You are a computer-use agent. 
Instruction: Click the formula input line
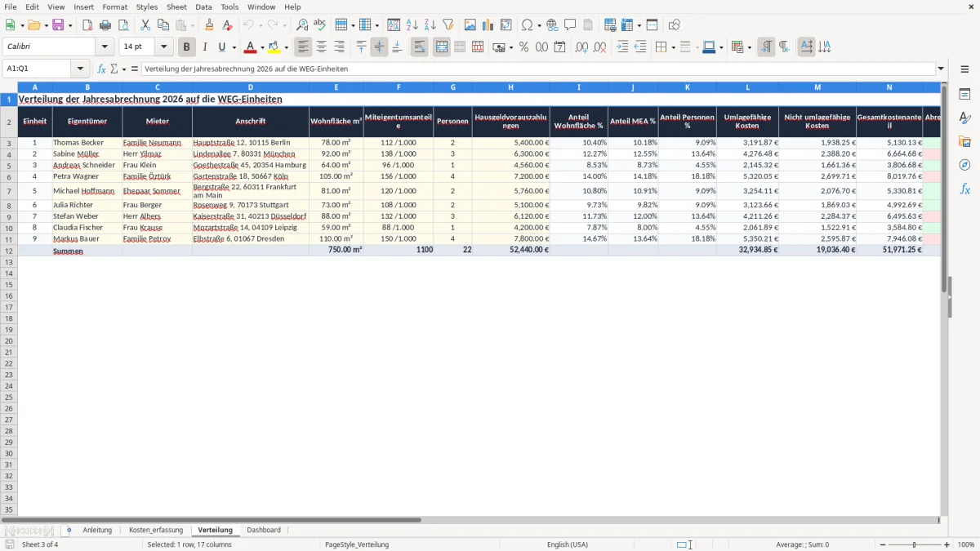click(538, 69)
